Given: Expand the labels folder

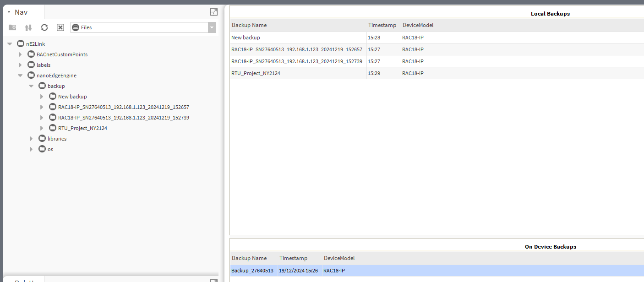Looking at the screenshot, I should [x=20, y=65].
